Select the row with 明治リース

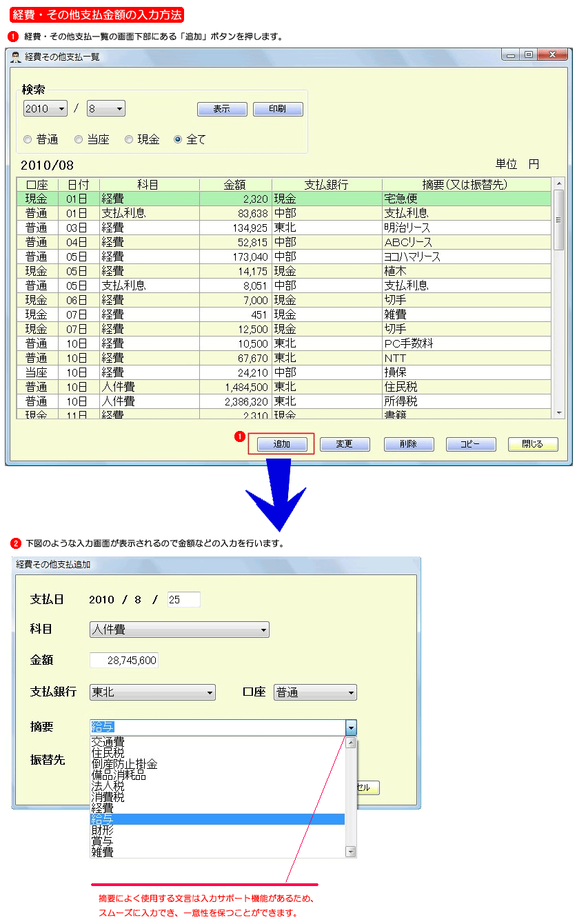[284, 228]
